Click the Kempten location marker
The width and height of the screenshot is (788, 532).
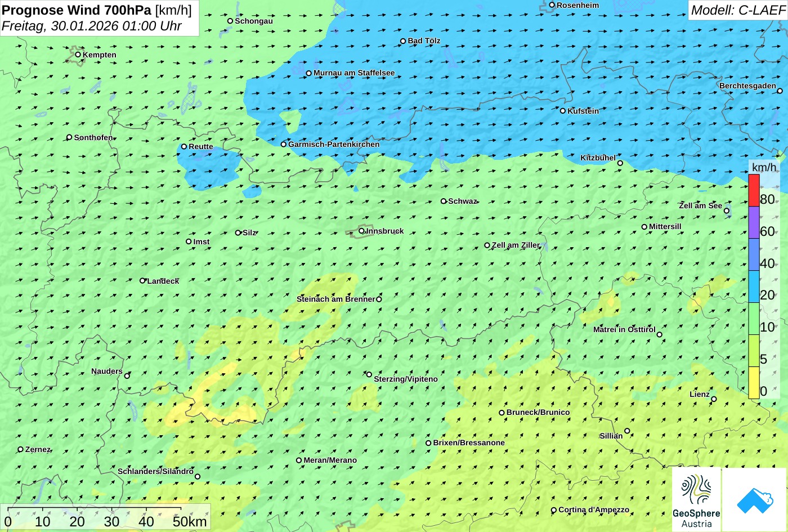(x=78, y=55)
